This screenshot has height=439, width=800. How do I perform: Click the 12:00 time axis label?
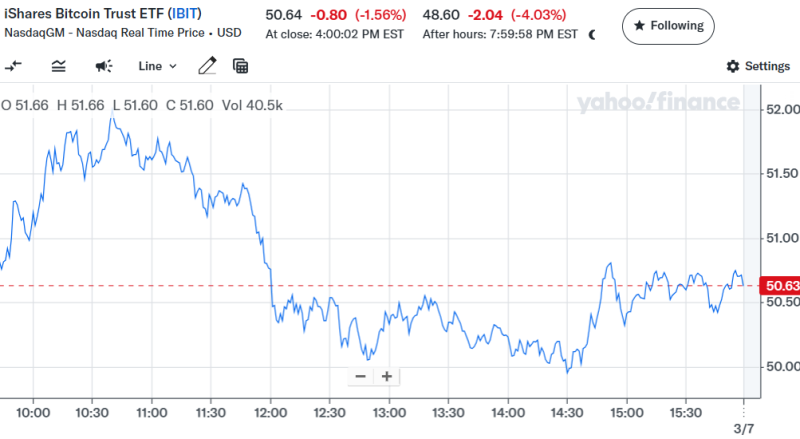click(x=270, y=412)
